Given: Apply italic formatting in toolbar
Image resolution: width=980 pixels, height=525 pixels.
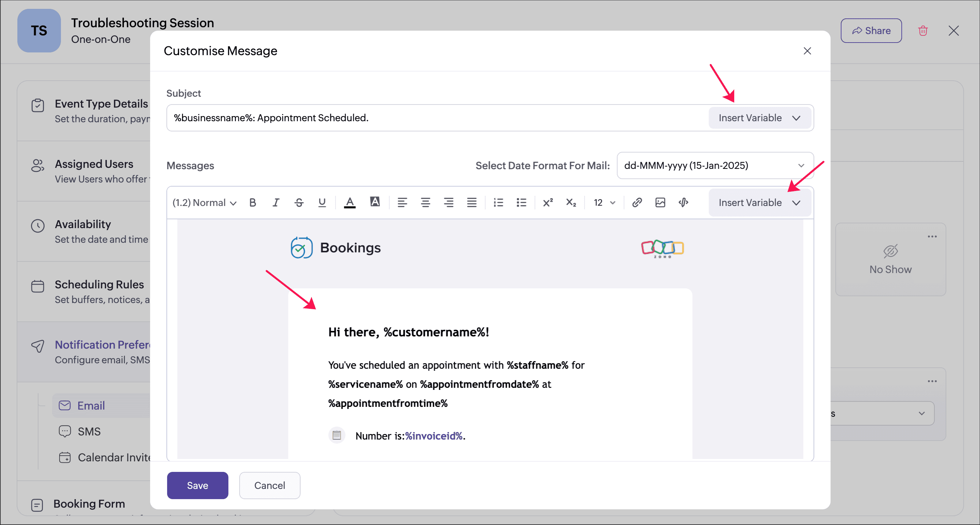Looking at the screenshot, I should [x=276, y=202].
